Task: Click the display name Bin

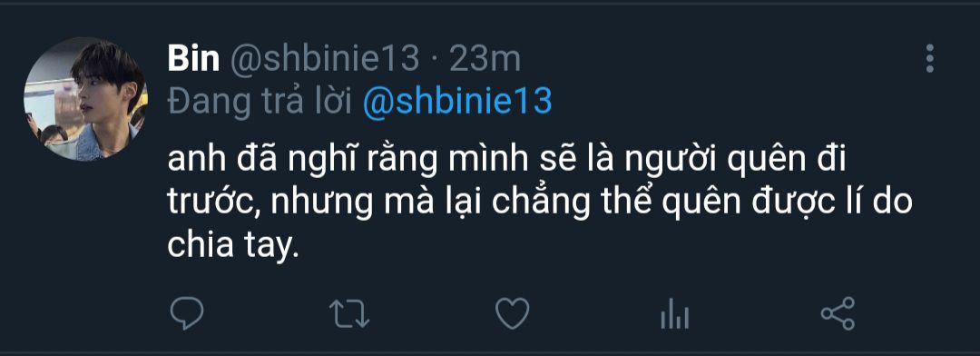Action: (x=193, y=59)
